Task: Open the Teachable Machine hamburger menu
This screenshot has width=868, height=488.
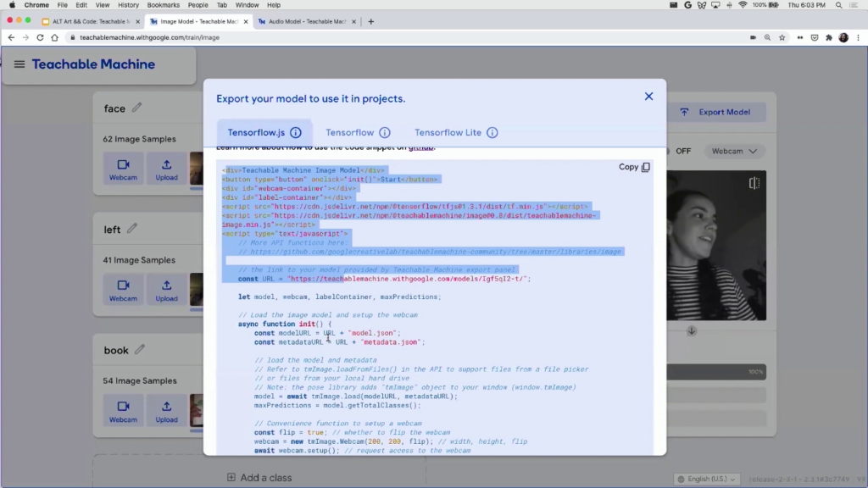Action: click(19, 64)
